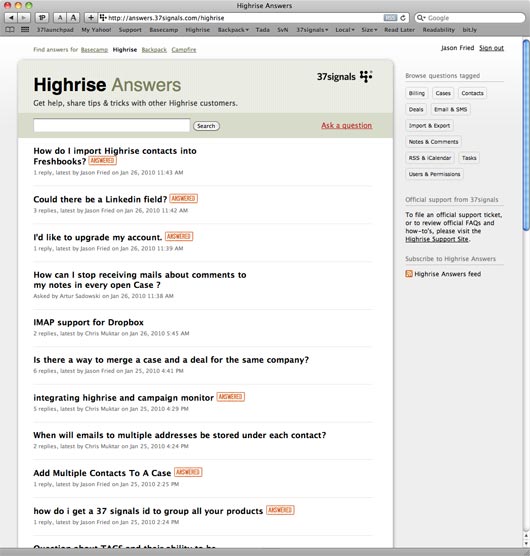Click the browser address bar URL
Image resolution: width=530 pixels, height=556 pixels.
(166, 18)
